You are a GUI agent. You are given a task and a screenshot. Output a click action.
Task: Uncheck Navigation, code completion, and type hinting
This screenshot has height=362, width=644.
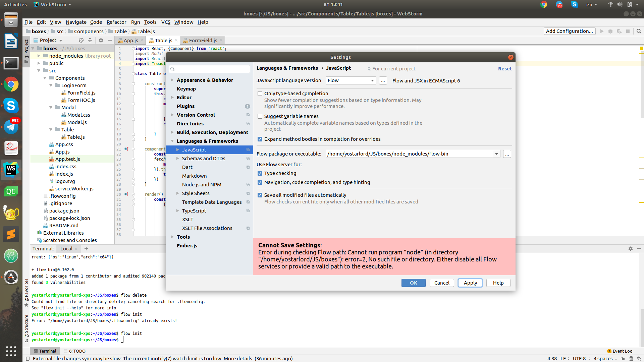260,182
